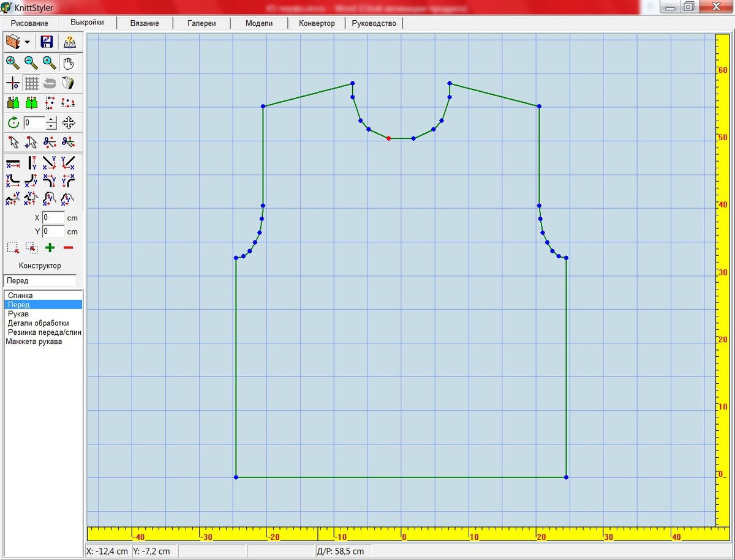The image size is (735, 560).
Task: Save pattern with floppy disk icon
Action: click(47, 42)
